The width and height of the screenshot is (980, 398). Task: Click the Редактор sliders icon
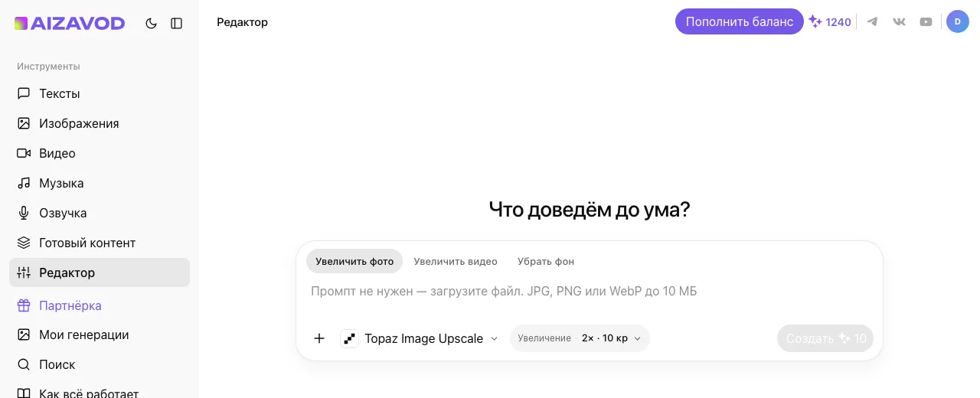24,272
